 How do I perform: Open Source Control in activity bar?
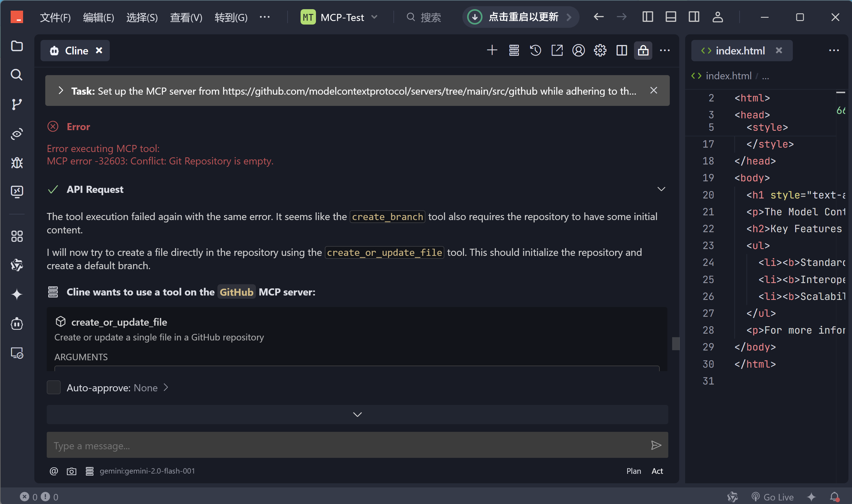17,104
